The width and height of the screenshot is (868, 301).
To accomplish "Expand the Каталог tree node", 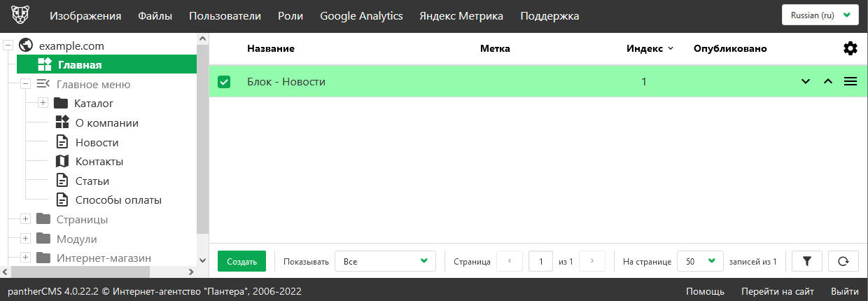I will point(43,104).
